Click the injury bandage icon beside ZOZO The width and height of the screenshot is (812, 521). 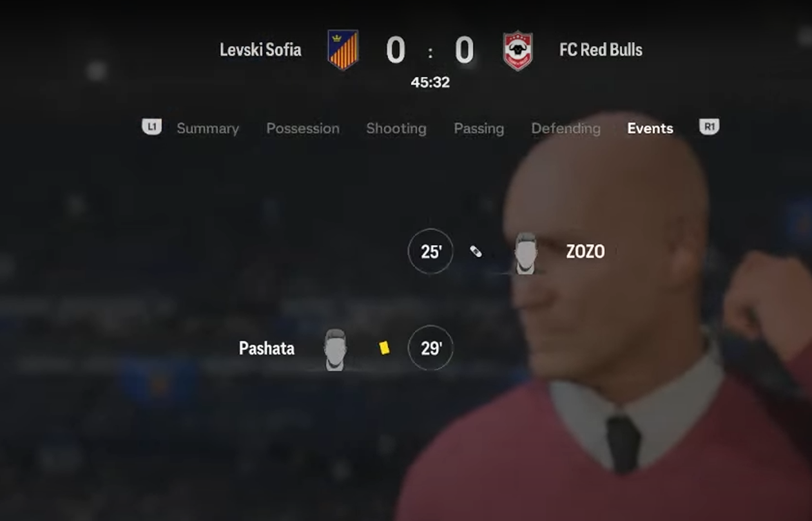(476, 251)
